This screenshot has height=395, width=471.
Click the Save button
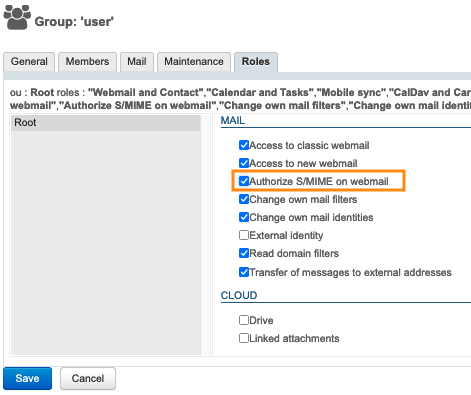[x=27, y=378]
